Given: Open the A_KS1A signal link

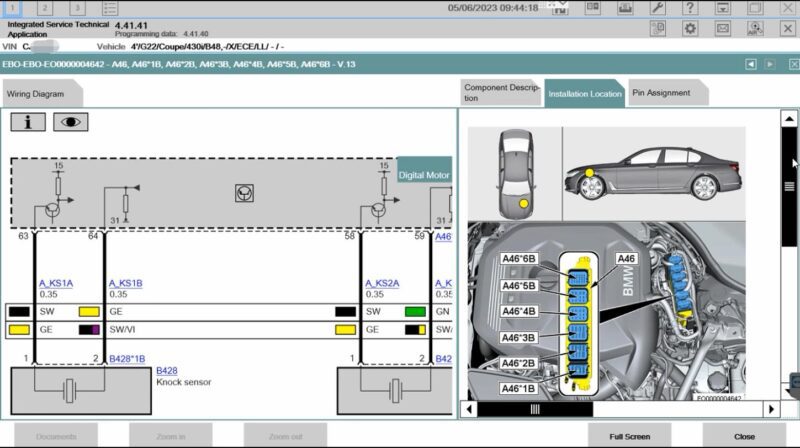Looking at the screenshot, I should tap(56, 283).
